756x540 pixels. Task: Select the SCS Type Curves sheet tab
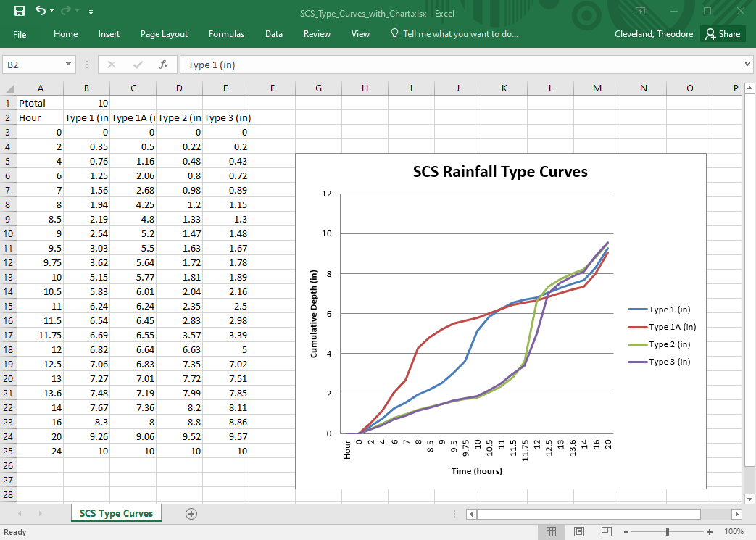point(116,513)
